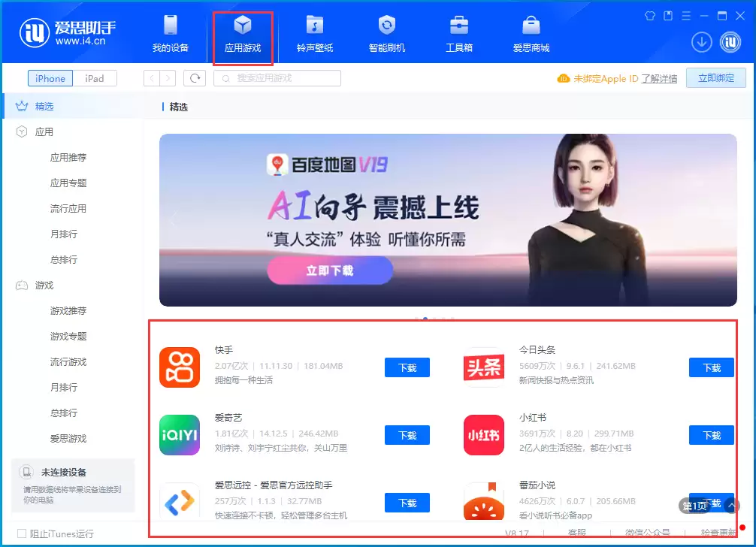Open the title bar menu list icon
This screenshot has height=547, width=756.
[686, 16]
